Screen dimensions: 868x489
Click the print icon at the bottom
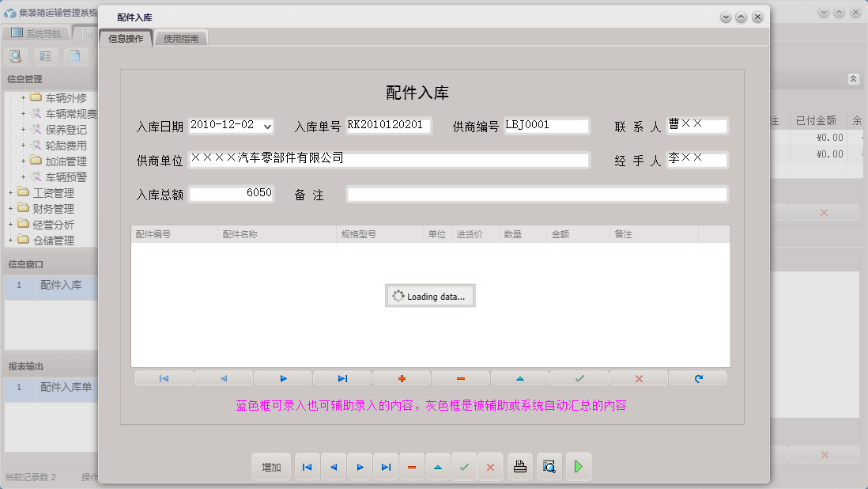(519, 466)
